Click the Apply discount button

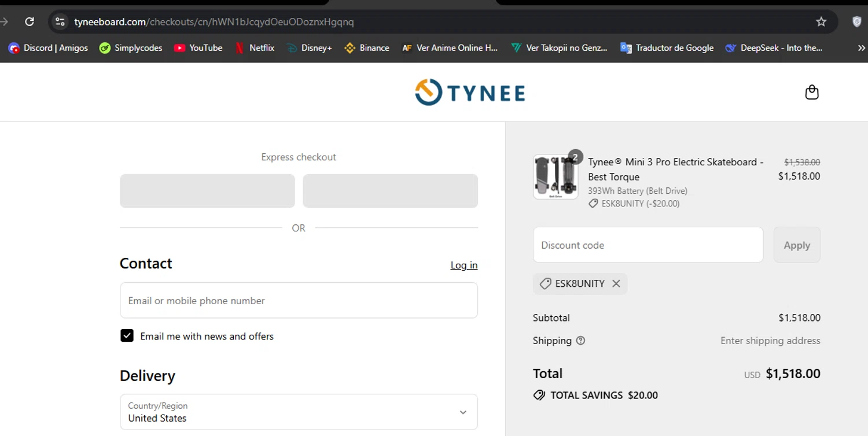pyautogui.click(x=797, y=245)
